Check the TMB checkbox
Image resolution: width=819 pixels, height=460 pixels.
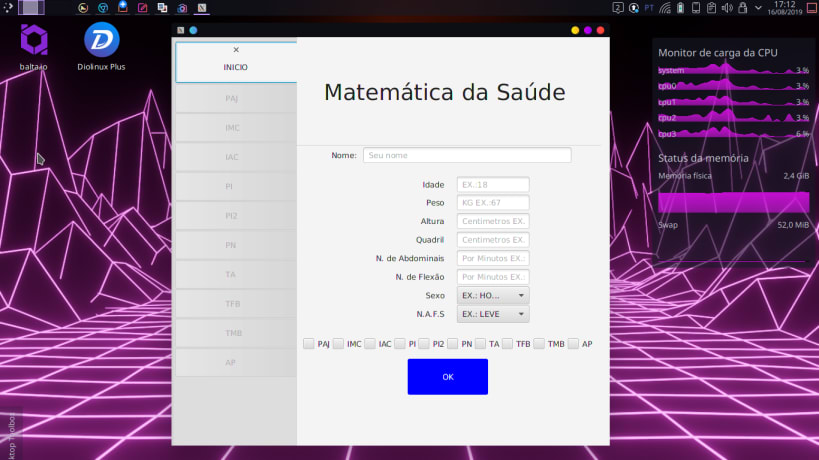click(540, 344)
